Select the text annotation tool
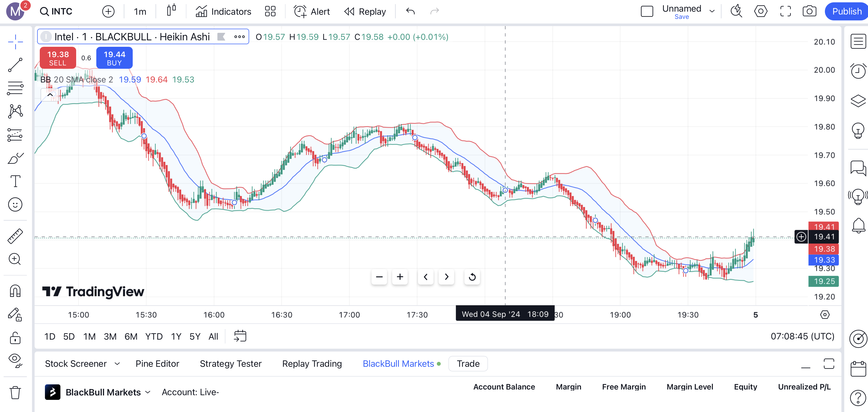The height and width of the screenshot is (412, 868). coord(15,181)
